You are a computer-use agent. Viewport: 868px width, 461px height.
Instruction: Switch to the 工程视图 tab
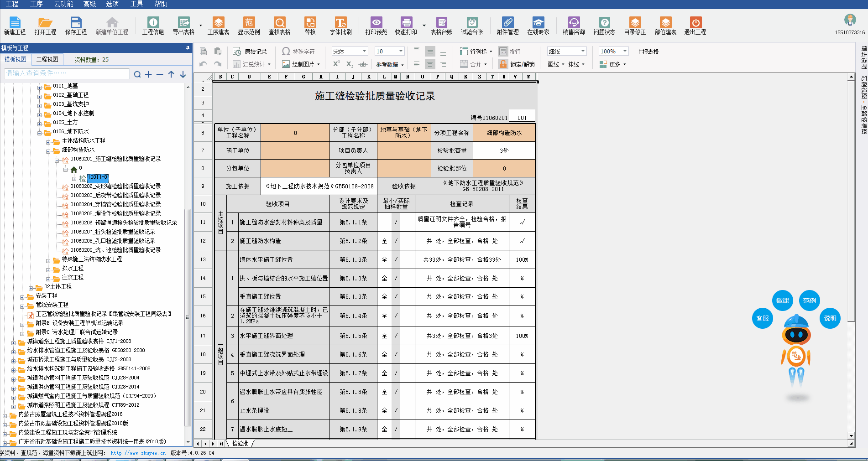click(47, 60)
